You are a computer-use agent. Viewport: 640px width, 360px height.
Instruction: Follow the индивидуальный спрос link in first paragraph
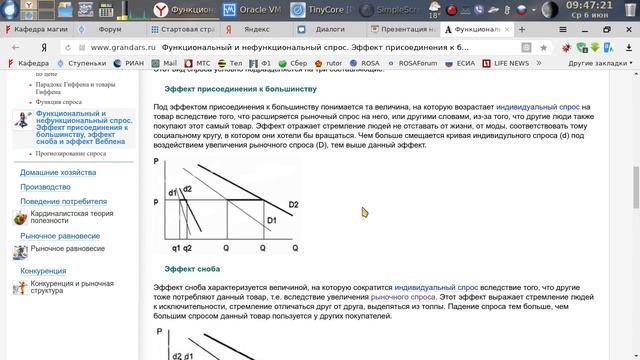[x=538, y=107]
